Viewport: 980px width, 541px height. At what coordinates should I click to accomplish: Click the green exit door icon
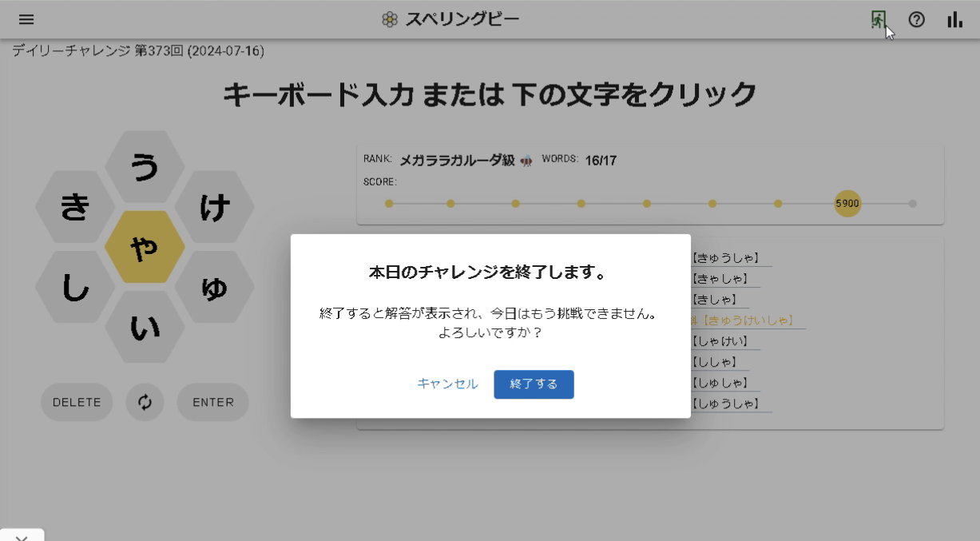click(878, 19)
